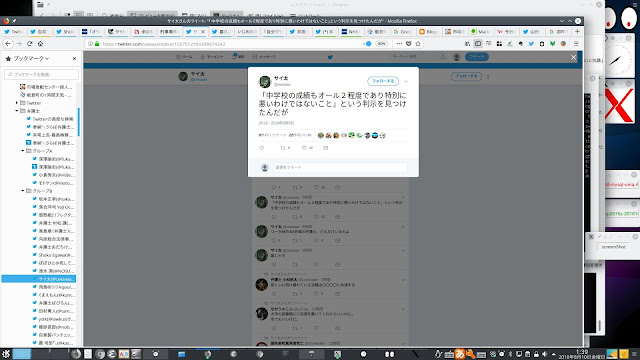Open the tweet's options chevron menu
Screen dimensions: 640x360
click(406, 81)
